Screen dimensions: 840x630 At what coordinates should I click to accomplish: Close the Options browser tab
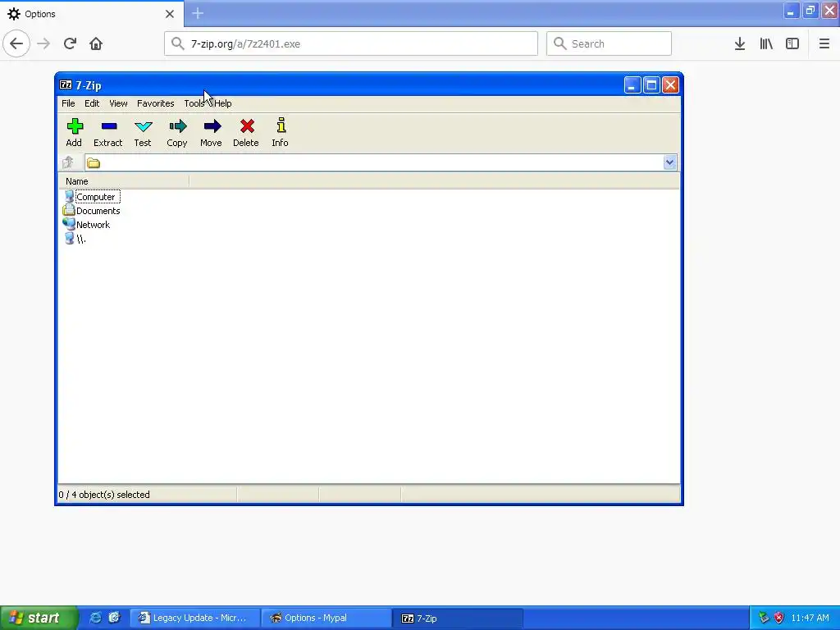click(x=170, y=14)
